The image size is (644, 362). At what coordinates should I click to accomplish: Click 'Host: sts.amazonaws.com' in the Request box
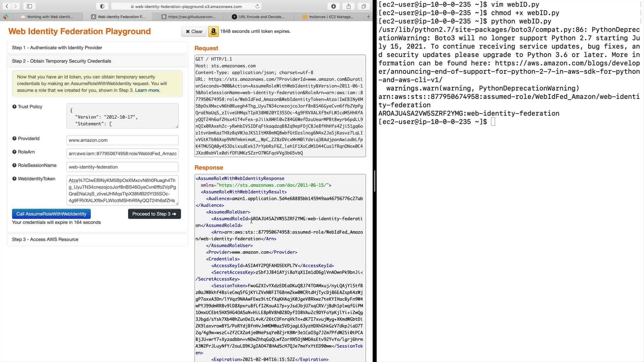tap(226, 66)
